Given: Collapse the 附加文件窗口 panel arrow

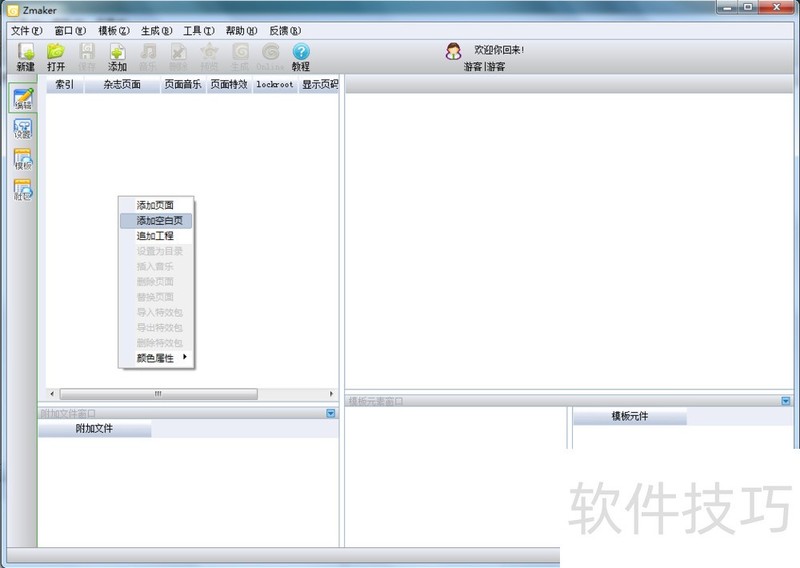Looking at the screenshot, I should [x=331, y=413].
